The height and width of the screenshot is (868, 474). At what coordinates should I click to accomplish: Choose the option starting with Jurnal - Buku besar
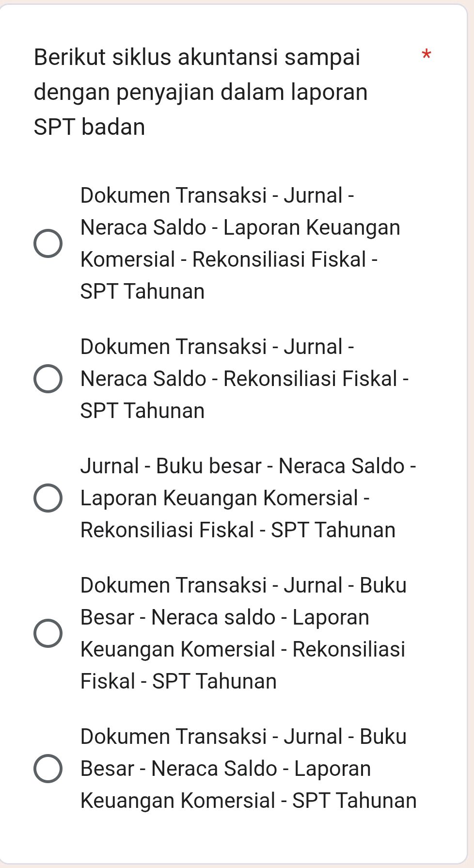47,497
